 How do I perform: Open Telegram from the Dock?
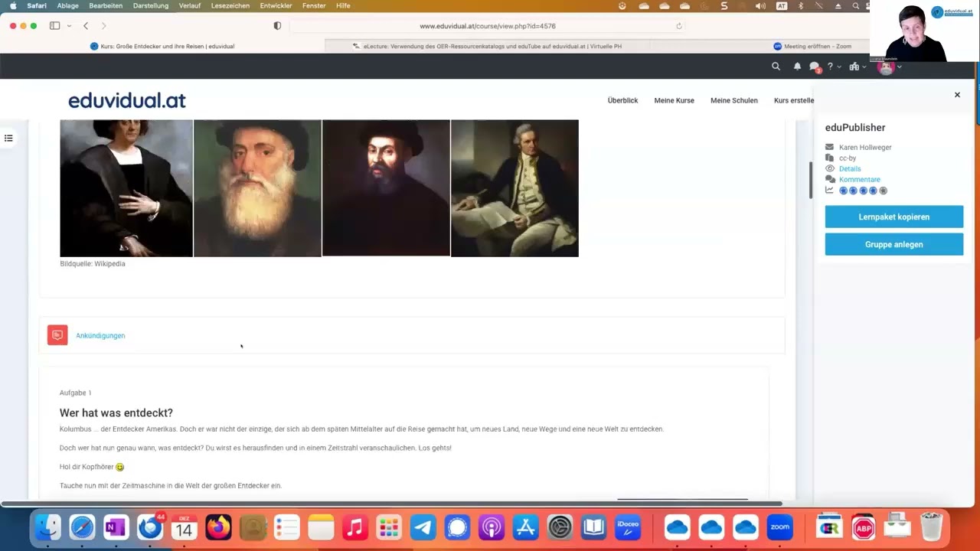(x=423, y=527)
